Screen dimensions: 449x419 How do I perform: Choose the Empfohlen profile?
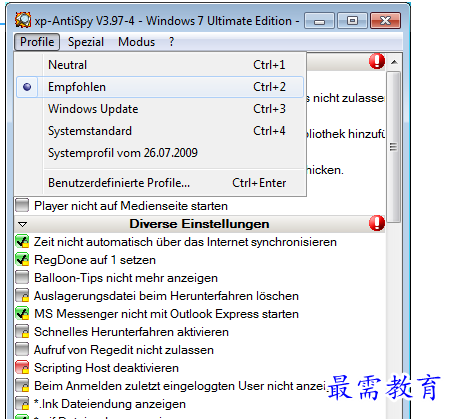point(160,87)
